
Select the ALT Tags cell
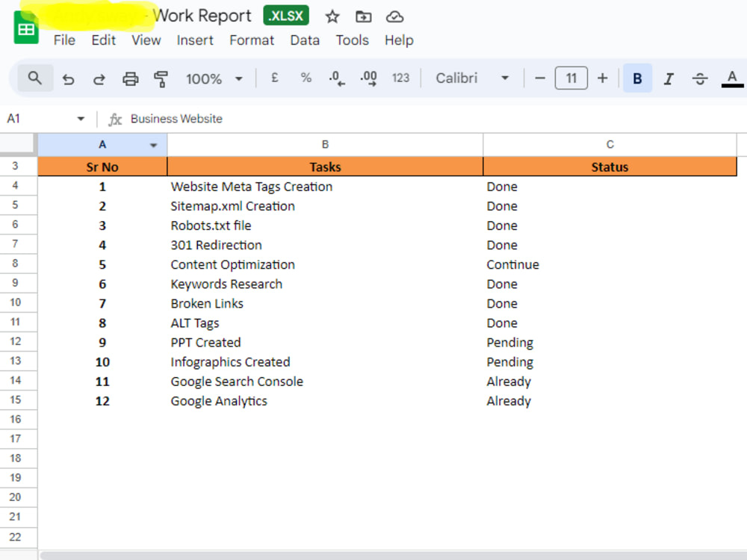325,323
